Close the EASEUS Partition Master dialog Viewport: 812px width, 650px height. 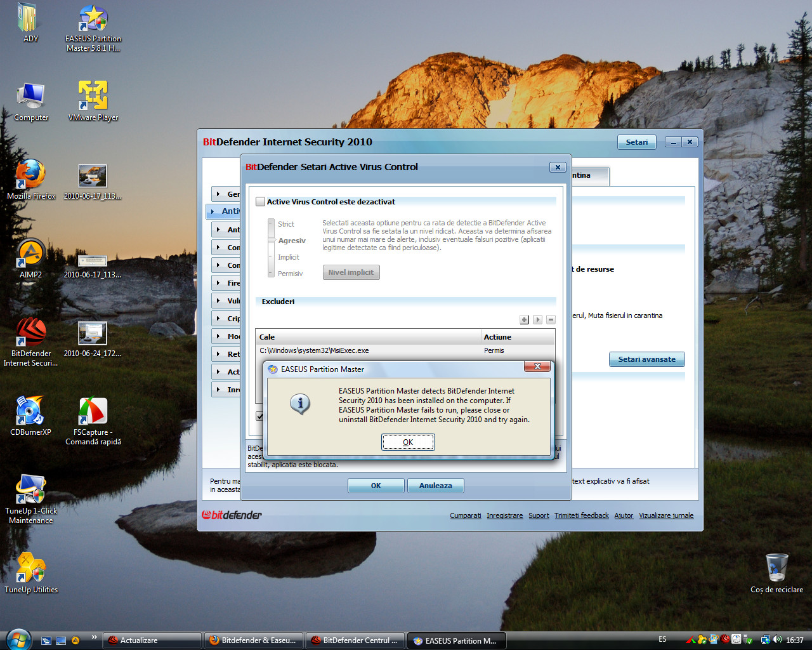tap(537, 367)
